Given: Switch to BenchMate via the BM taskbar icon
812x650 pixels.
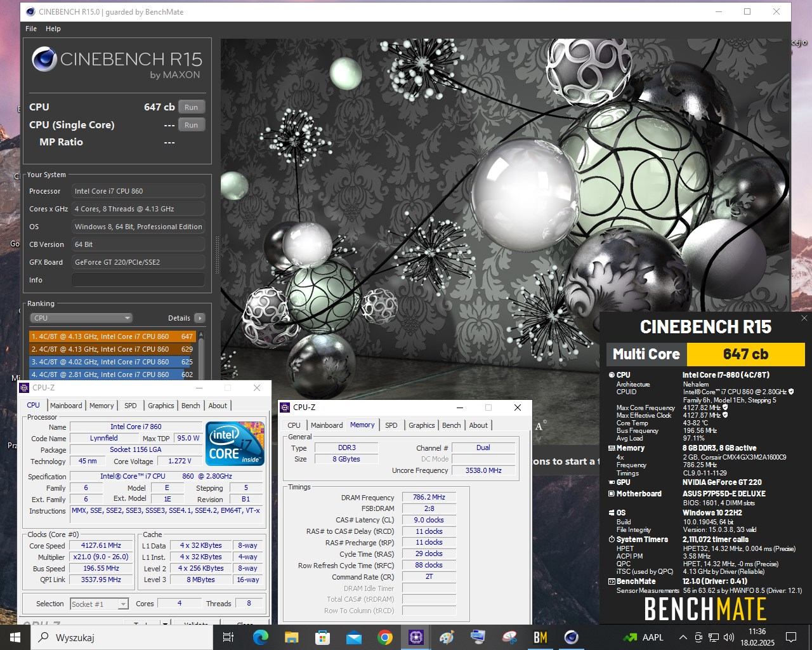Looking at the screenshot, I should click(x=540, y=637).
